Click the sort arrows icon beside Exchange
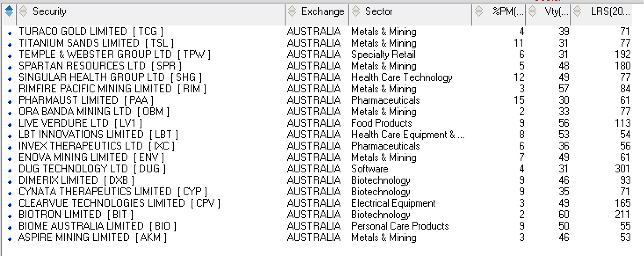The image size is (644, 256). 292,12
